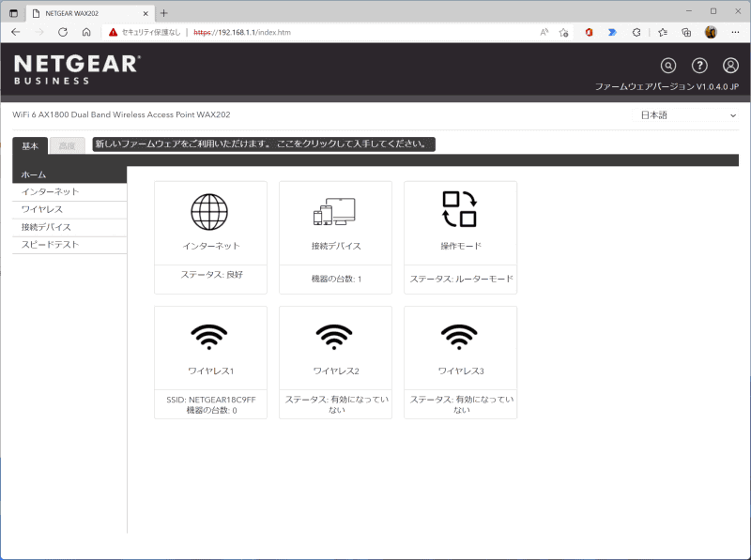The height and width of the screenshot is (560, 751).
Task: Open the user account icon
Action: 730,65
